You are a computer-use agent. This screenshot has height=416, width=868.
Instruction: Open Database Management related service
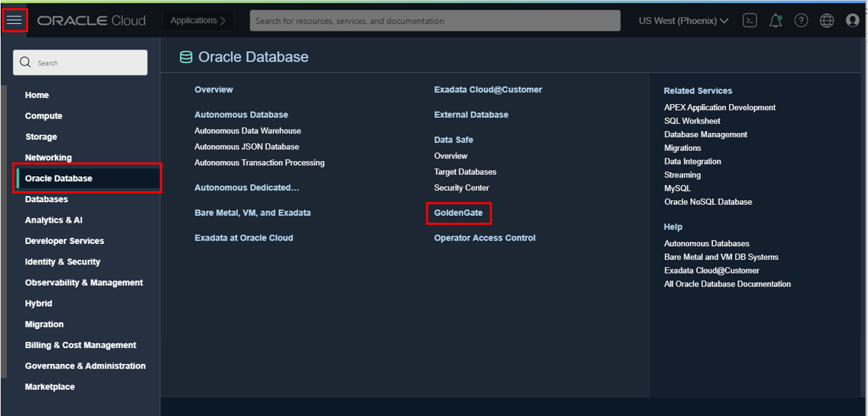coord(706,134)
